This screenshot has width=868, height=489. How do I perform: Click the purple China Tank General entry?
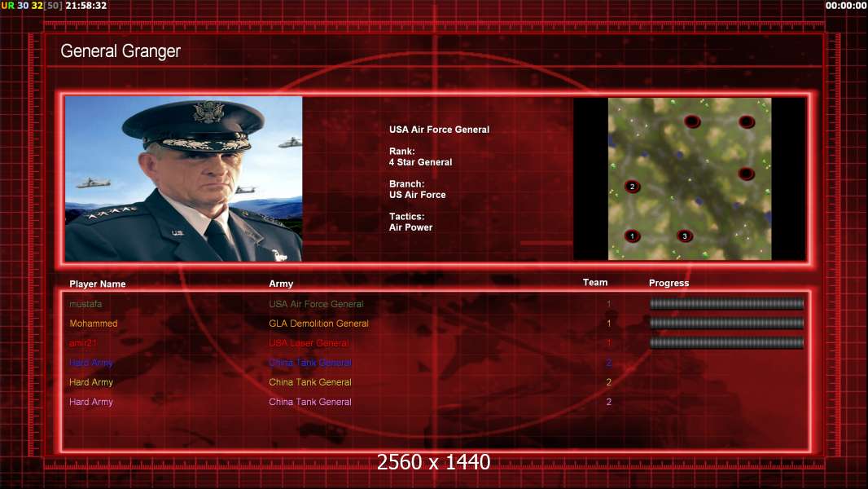(310, 402)
